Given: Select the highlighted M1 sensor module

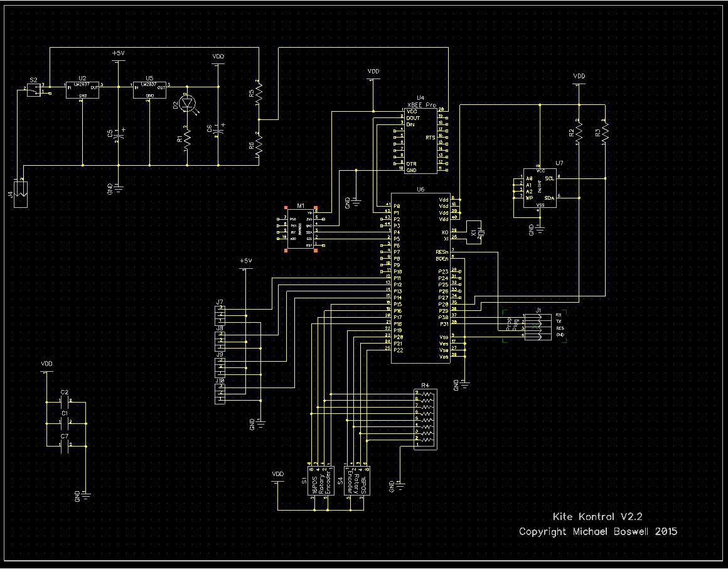Looking at the screenshot, I should pos(300,227).
